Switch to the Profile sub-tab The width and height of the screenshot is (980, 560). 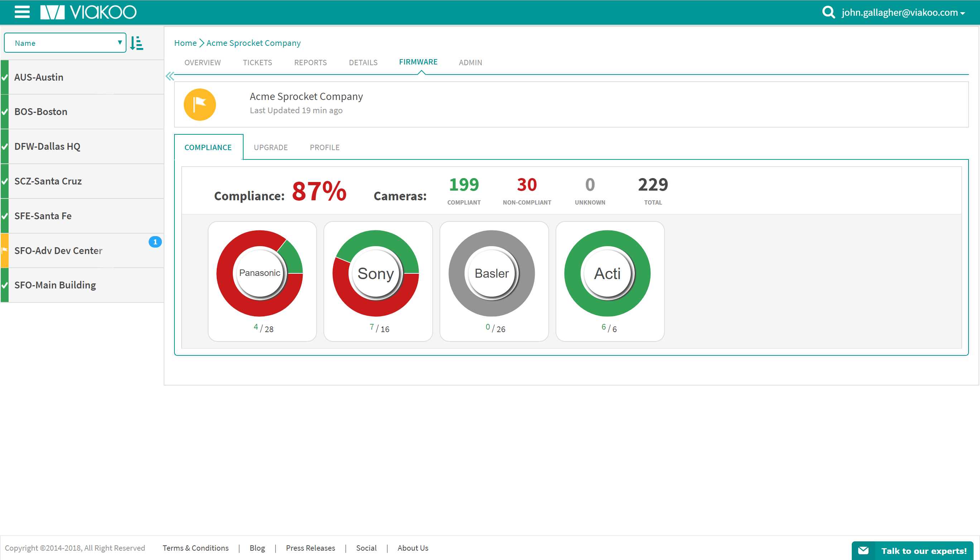(325, 147)
